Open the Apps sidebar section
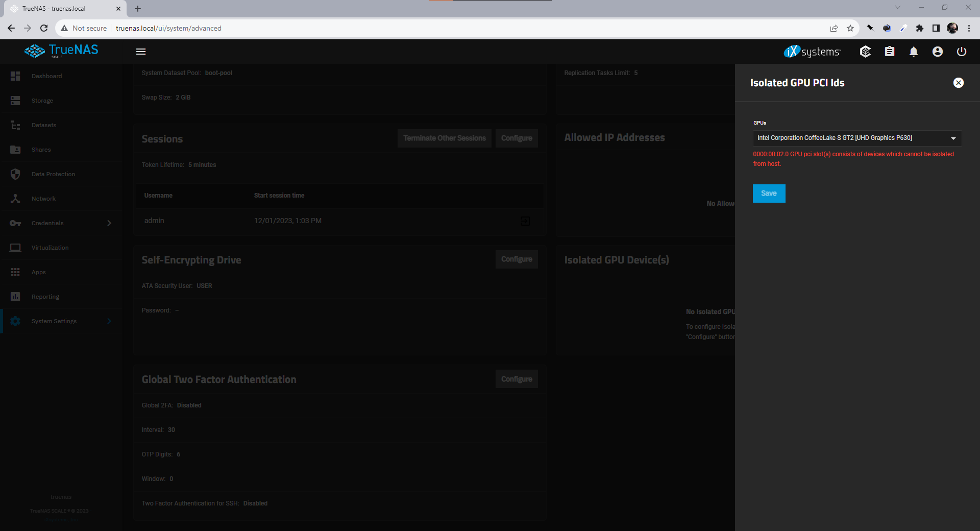The width and height of the screenshot is (980, 531). [38, 272]
